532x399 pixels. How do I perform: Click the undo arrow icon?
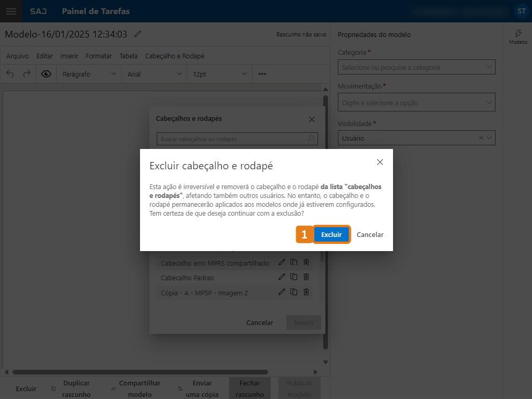(x=10, y=74)
